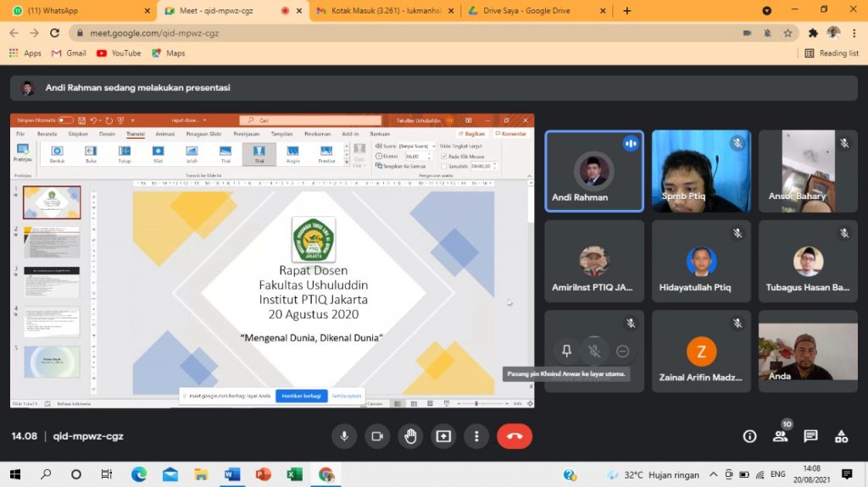Select slide 5 thumbnail in PowerPoint
Viewport: 868px width, 487px height.
pyautogui.click(x=52, y=362)
